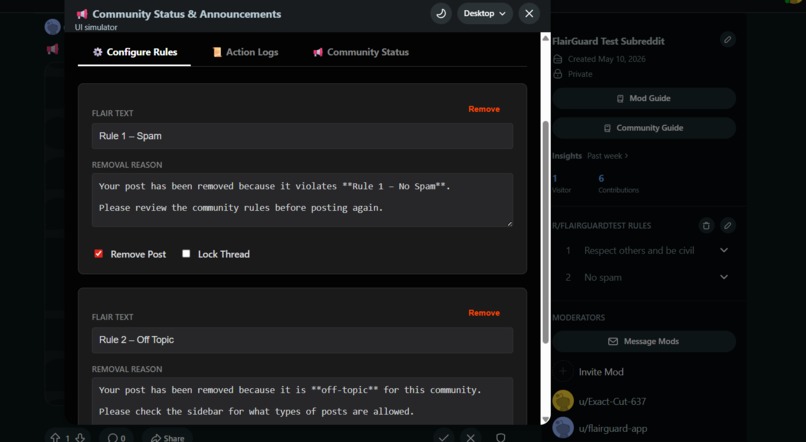Image resolution: width=806 pixels, height=442 pixels.
Task: Open the Action Logs tab
Action: coord(245,52)
